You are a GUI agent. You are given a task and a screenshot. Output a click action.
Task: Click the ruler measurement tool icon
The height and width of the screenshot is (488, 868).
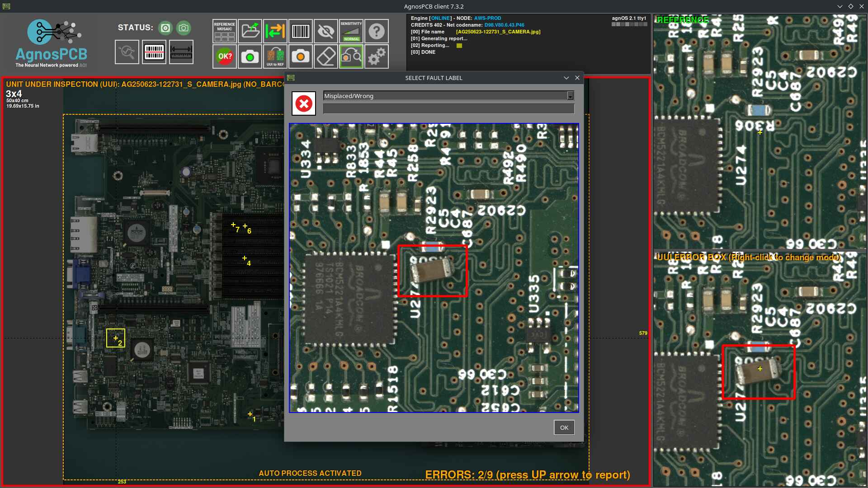coord(181,52)
